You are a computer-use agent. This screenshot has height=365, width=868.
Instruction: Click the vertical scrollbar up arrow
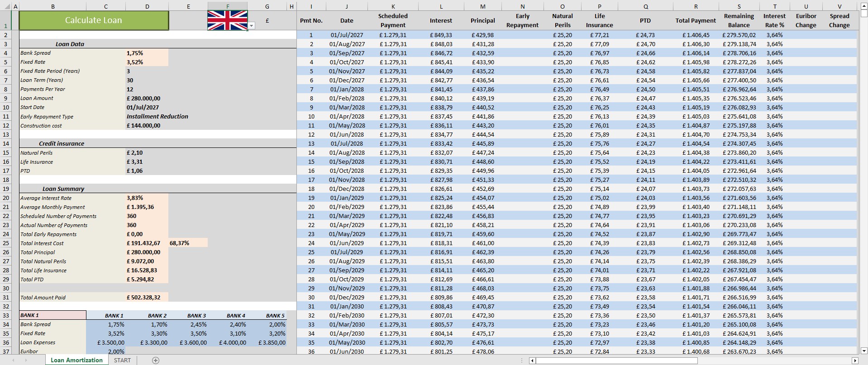click(x=863, y=6)
